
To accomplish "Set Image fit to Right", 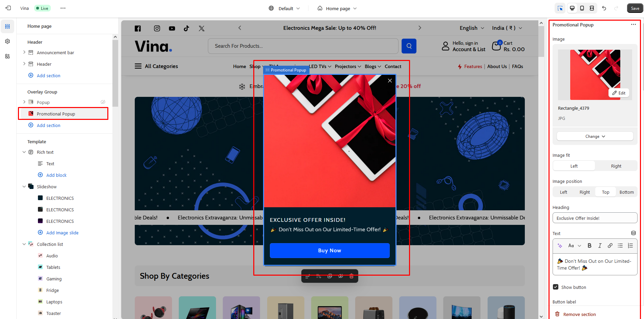I will (616, 166).
